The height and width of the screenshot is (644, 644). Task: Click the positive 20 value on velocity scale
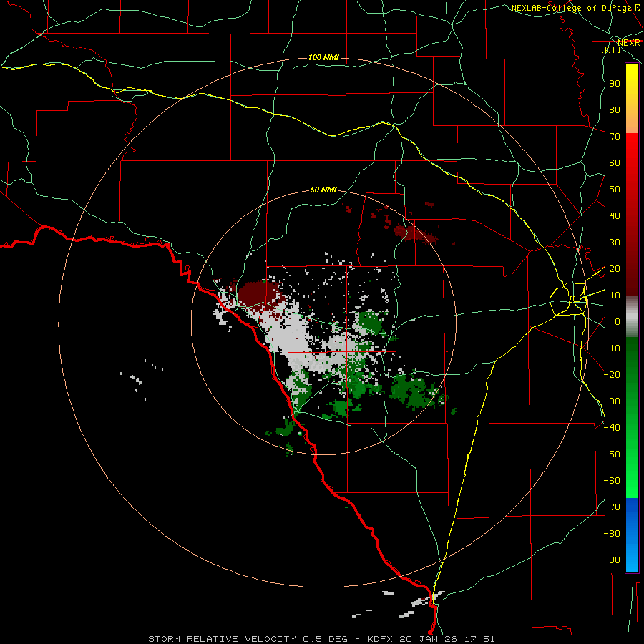click(x=615, y=268)
